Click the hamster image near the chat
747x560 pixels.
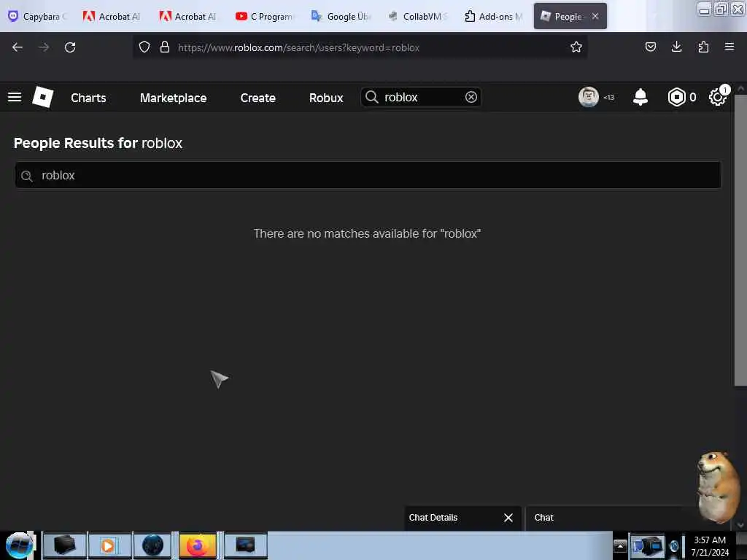click(719, 486)
